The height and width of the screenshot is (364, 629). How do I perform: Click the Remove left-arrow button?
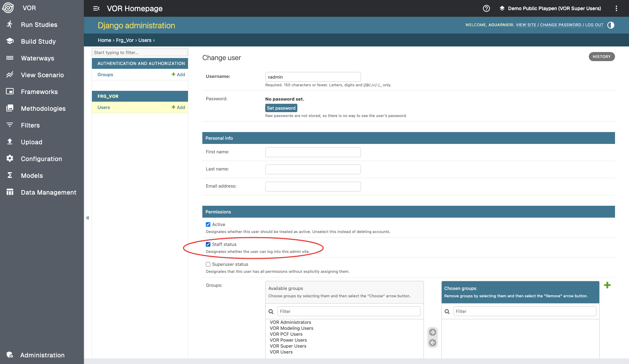433,343
